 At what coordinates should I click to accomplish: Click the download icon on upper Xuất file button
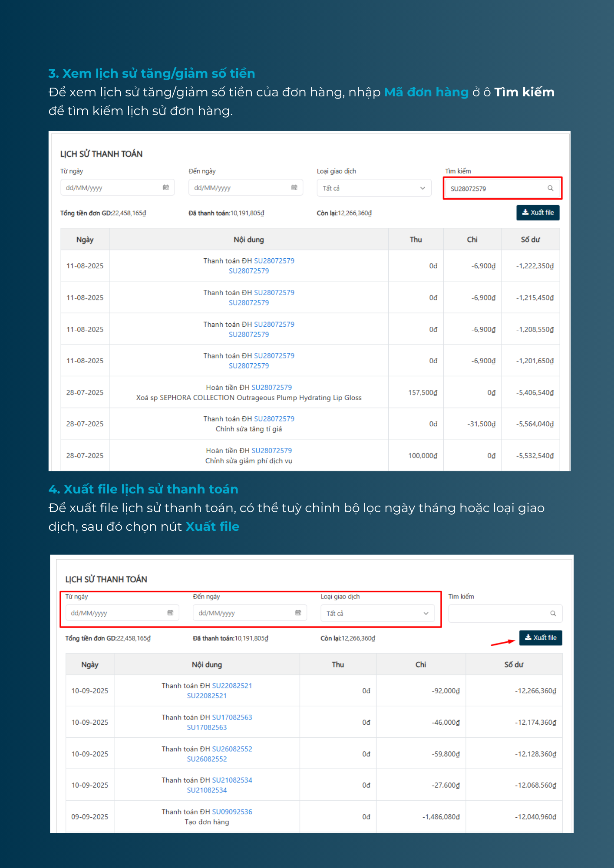[x=525, y=212]
